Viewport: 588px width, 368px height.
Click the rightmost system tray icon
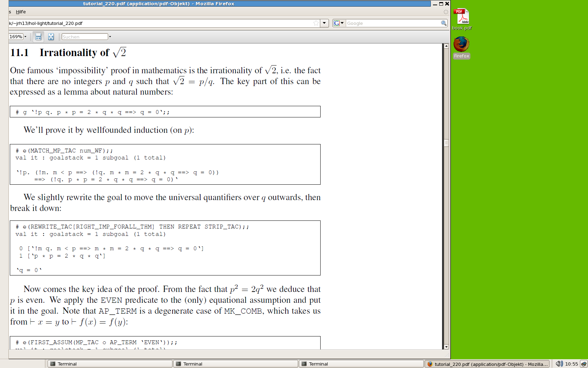tap(583, 364)
